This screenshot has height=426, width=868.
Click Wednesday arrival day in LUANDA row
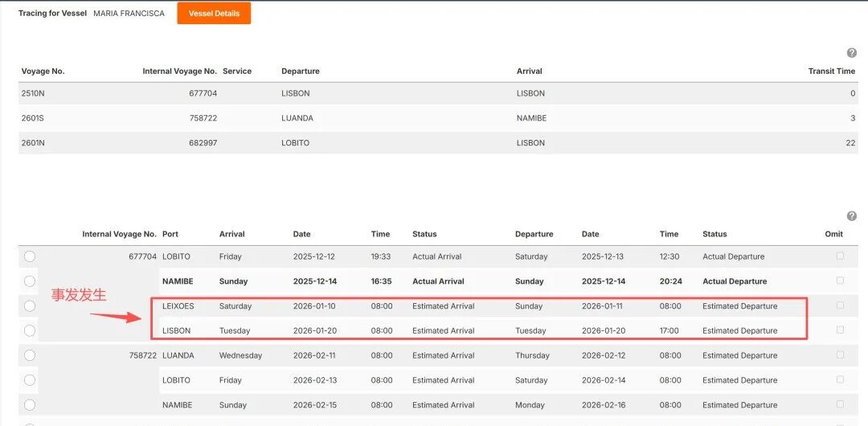pyautogui.click(x=240, y=355)
